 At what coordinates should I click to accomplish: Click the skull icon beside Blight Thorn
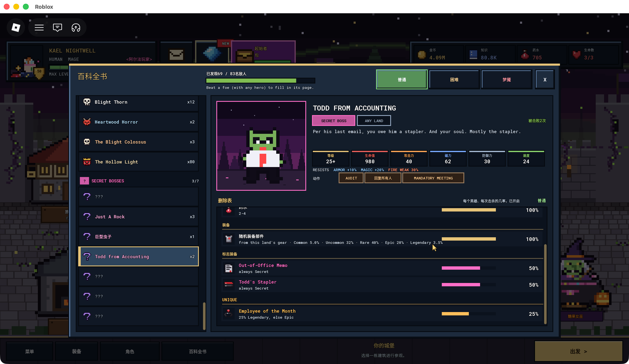point(87,102)
